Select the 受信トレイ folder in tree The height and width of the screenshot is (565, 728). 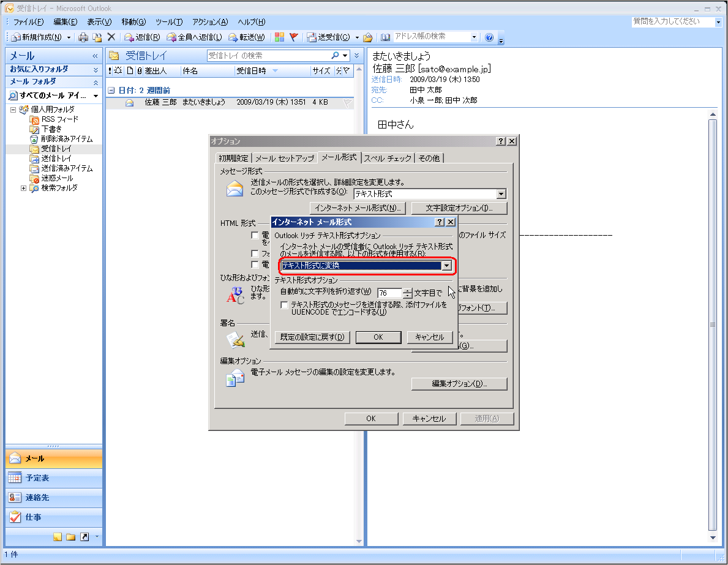click(56, 149)
